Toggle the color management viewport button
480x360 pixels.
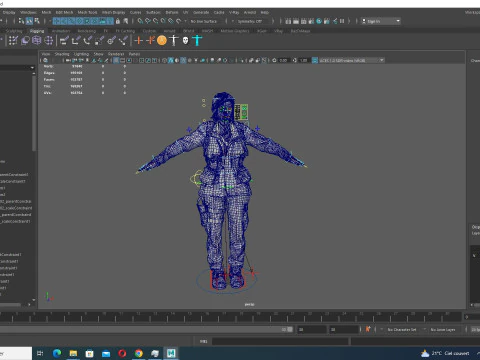pyautogui.click(x=315, y=60)
